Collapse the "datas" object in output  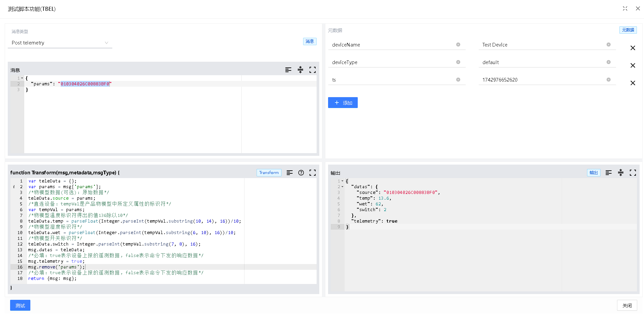(343, 187)
